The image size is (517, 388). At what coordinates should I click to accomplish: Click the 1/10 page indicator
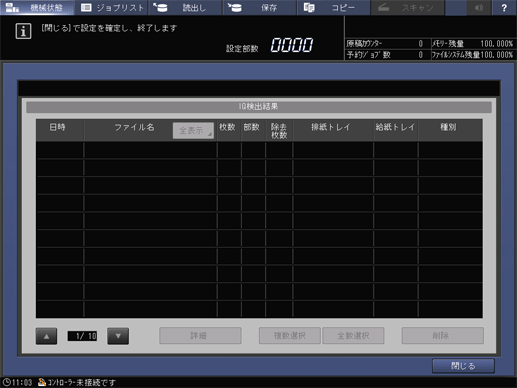[x=82, y=336]
